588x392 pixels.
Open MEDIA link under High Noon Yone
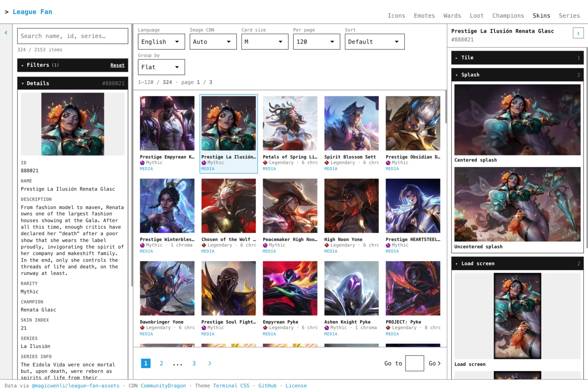[x=331, y=251]
